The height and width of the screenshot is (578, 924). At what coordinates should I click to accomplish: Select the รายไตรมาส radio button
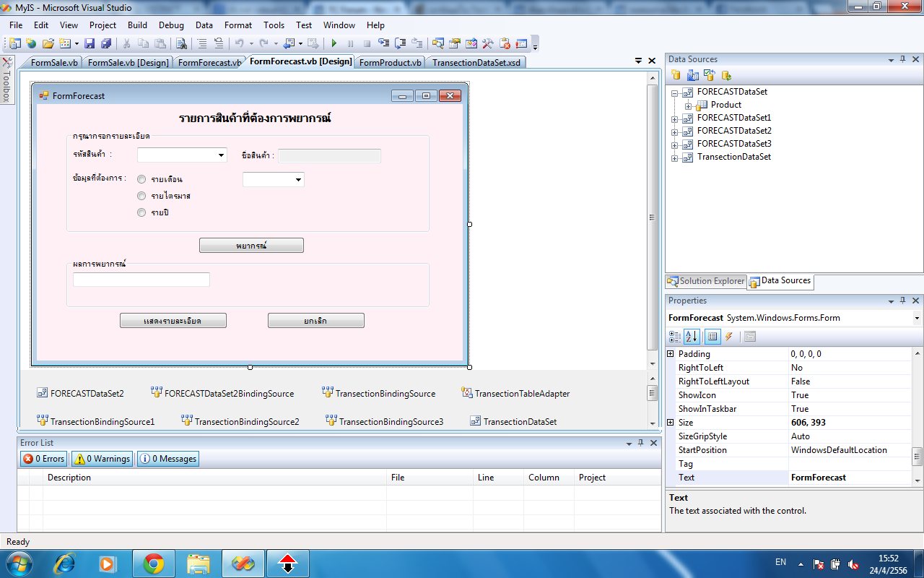coord(141,196)
